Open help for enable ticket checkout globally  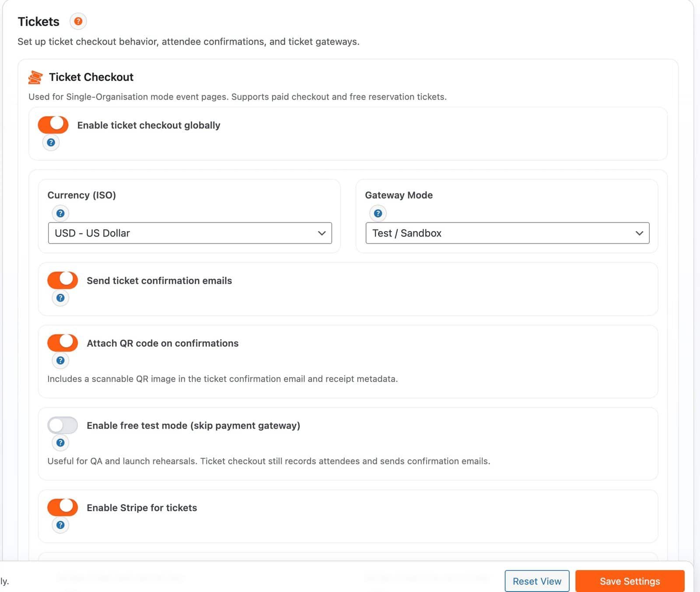click(x=51, y=142)
